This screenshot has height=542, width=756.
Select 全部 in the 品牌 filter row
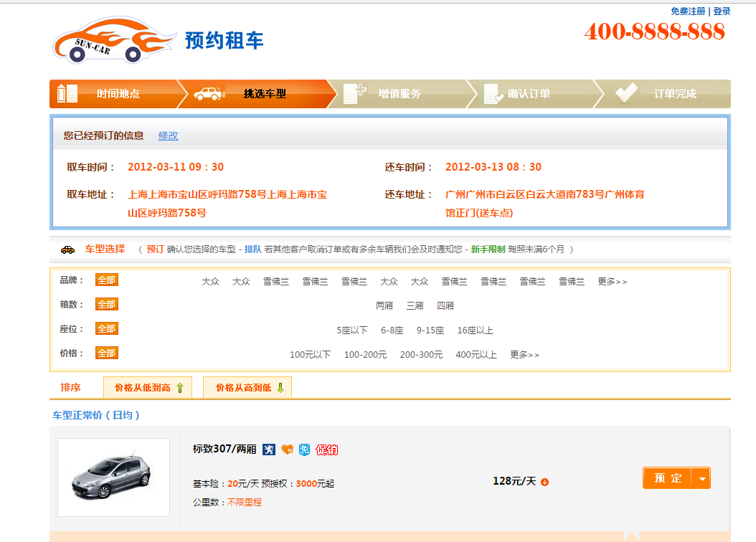pyautogui.click(x=106, y=280)
